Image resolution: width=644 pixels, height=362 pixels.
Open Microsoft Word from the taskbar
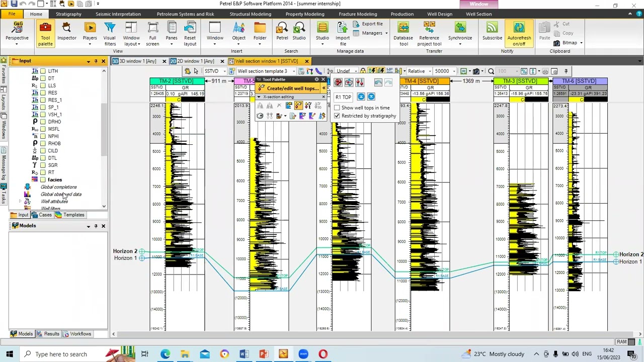point(244,354)
